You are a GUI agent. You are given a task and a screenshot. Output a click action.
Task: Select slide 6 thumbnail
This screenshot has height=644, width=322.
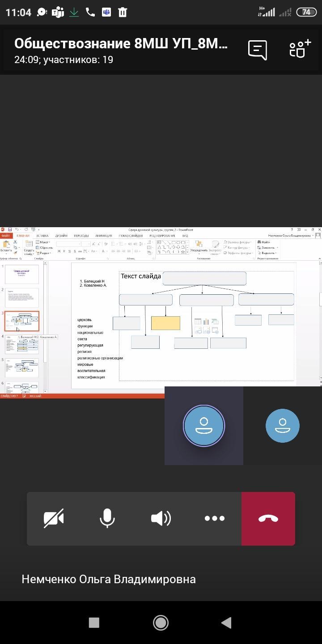[x=22, y=387]
